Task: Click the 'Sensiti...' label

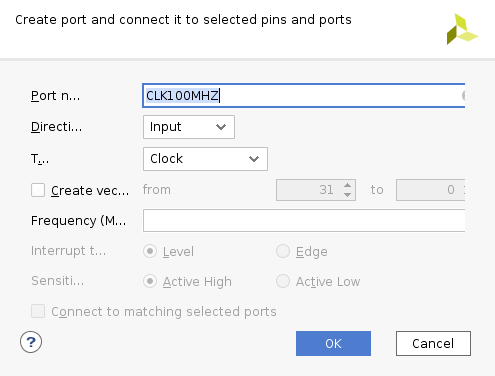Action: click(57, 281)
